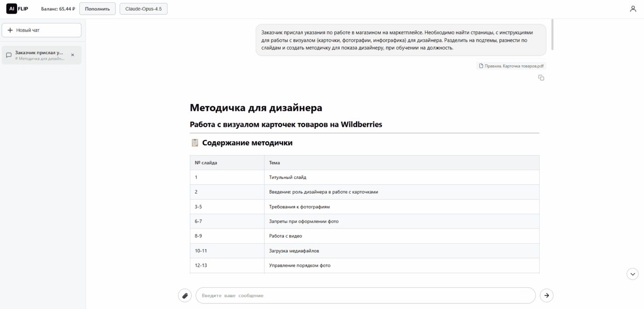Start a Новый чат
The height and width of the screenshot is (309, 644).
(41, 30)
